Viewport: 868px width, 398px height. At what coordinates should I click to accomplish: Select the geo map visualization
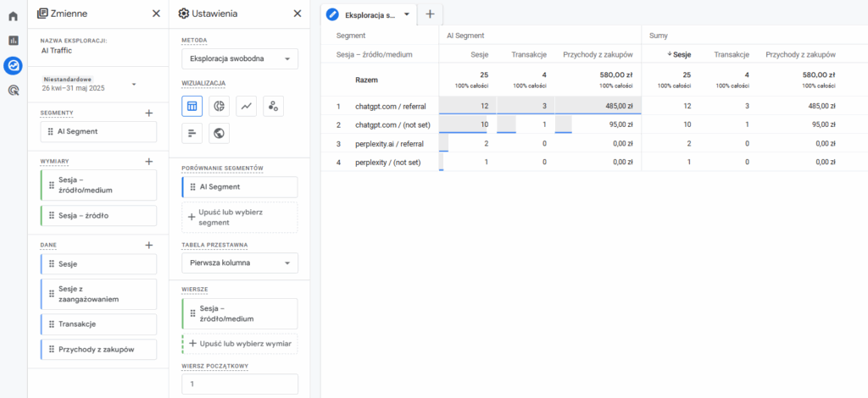point(219,133)
